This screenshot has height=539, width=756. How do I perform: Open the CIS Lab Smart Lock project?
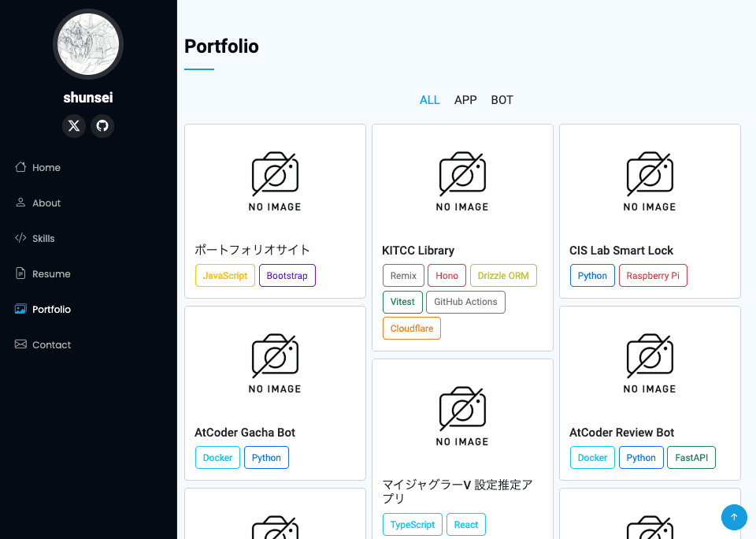(x=621, y=251)
